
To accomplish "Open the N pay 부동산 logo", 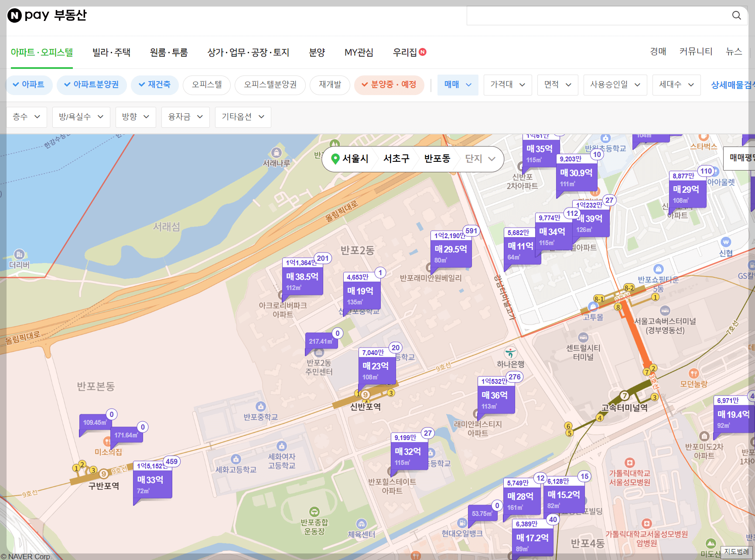I will 47,15.
